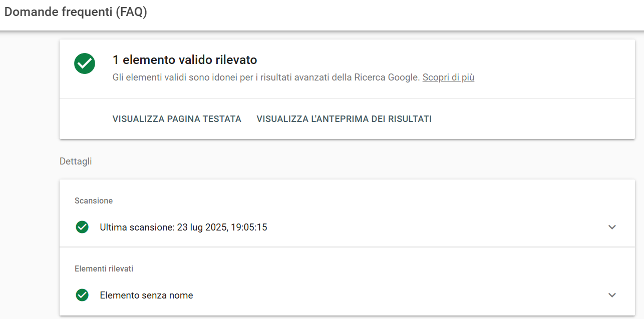Viewport: 644px width, 319px height.
Task: Select VISUALIZZA PAGINA TESTATA
Action: point(177,119)
